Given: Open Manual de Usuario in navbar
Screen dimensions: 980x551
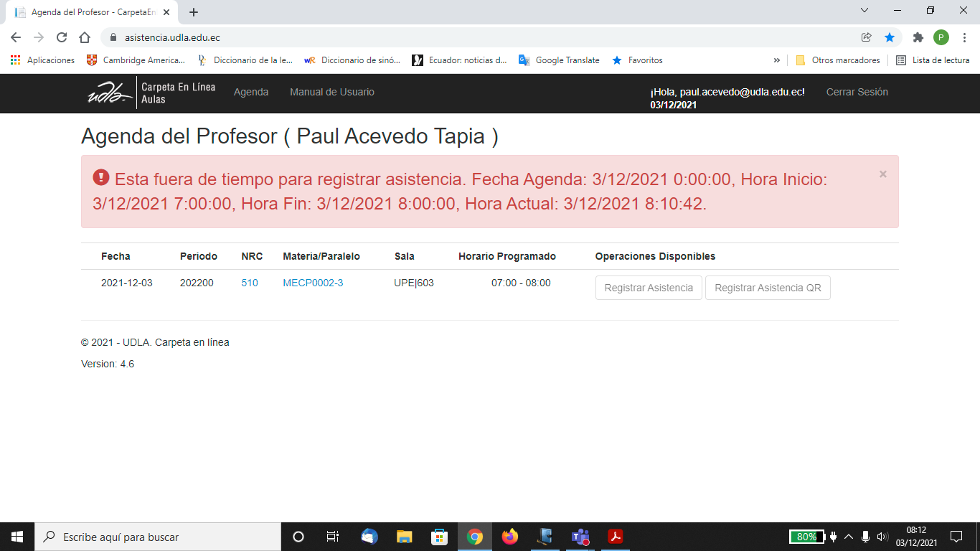Looking at the screenshot, I should click(331, 92).
